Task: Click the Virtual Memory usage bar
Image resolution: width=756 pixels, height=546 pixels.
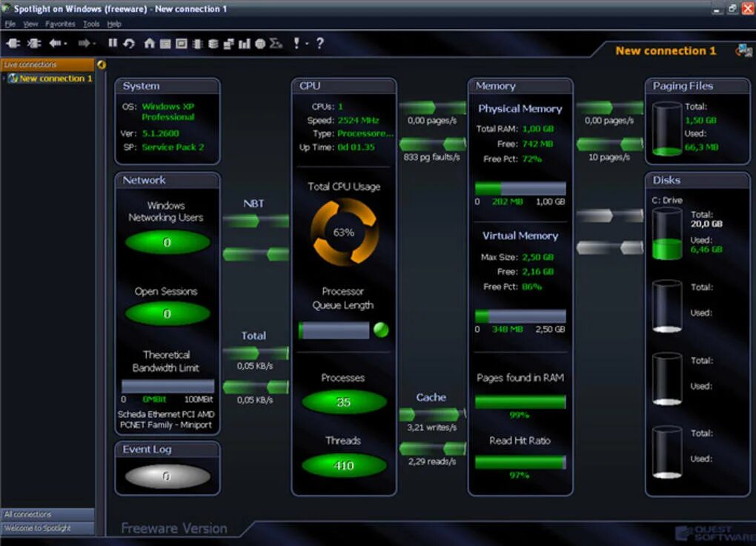Action: 520,316
